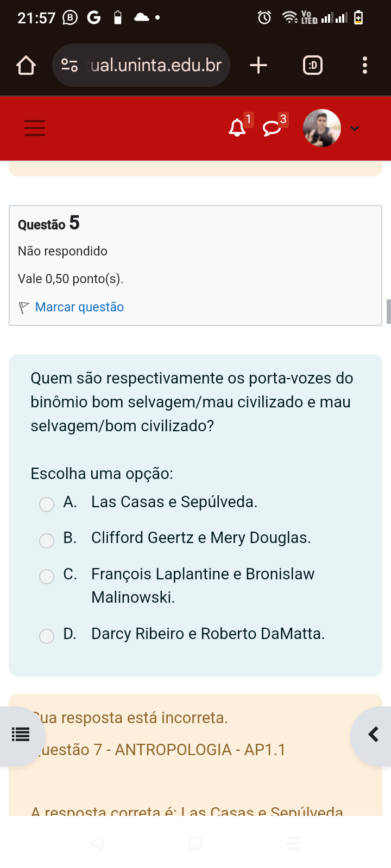The image size is (391, 868).
Task: Choose option D Darcy Ribeiro e Roberto DaMatta
Action: [x=47, y=636]
